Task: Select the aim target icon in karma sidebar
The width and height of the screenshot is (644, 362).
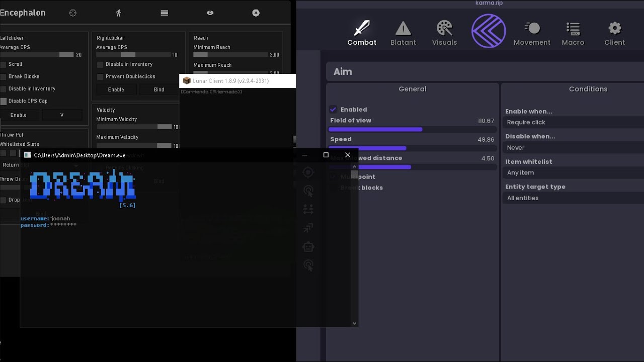Action: coord(308,172)
